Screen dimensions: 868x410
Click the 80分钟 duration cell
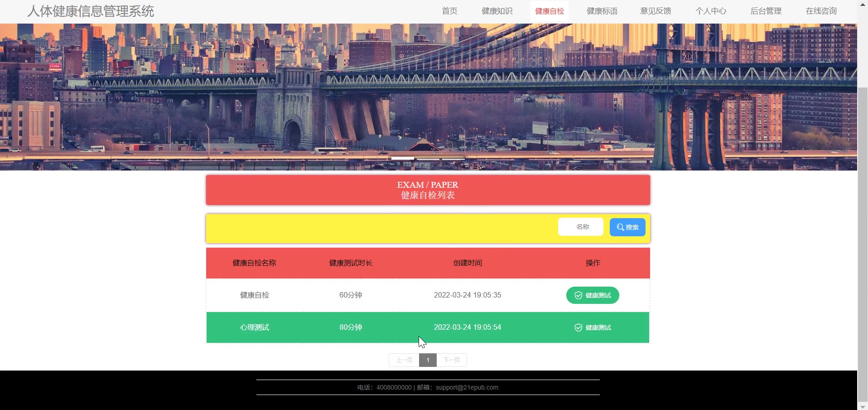(351, 327)
